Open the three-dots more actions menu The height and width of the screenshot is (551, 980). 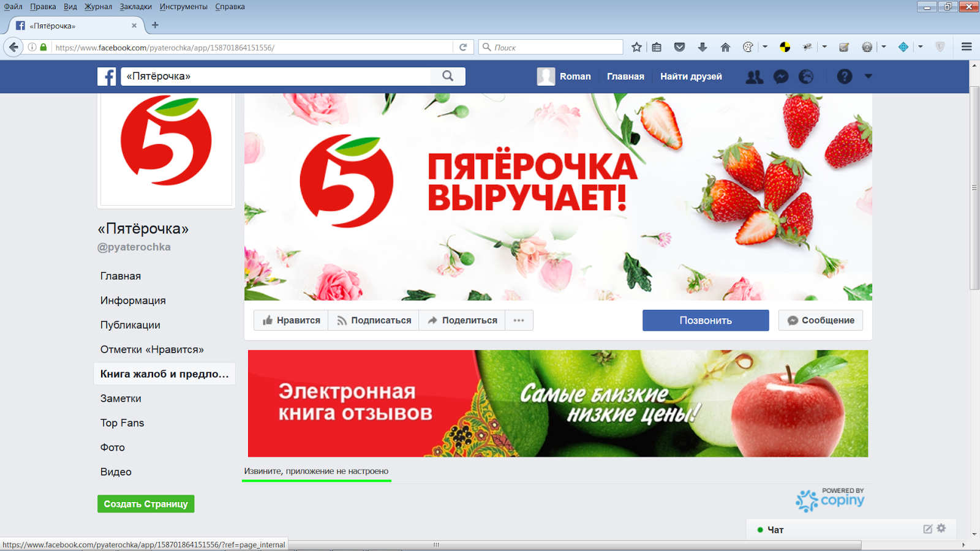click(519, 320)
